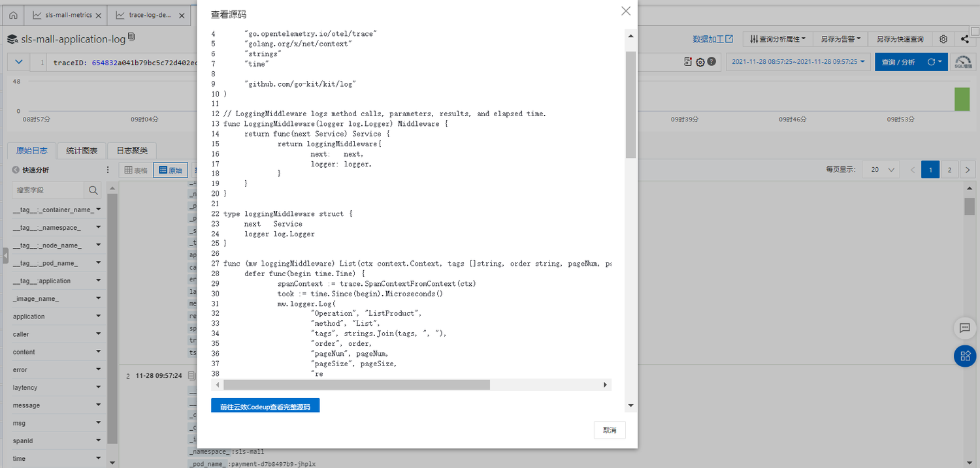Switch to 原始 raw view

point(171,170)
